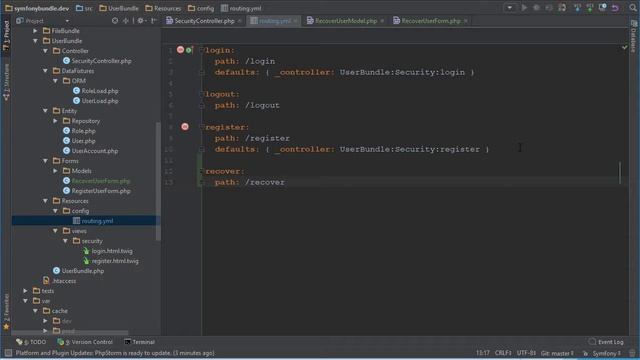Click the trash icon in status bar
The image size is (640, 360).
[x=632, y=353]
